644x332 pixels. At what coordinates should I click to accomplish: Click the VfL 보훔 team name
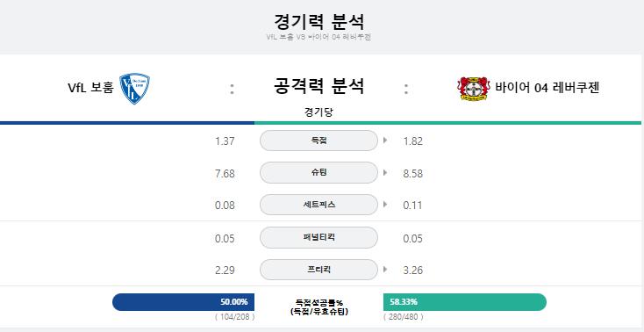90,88
